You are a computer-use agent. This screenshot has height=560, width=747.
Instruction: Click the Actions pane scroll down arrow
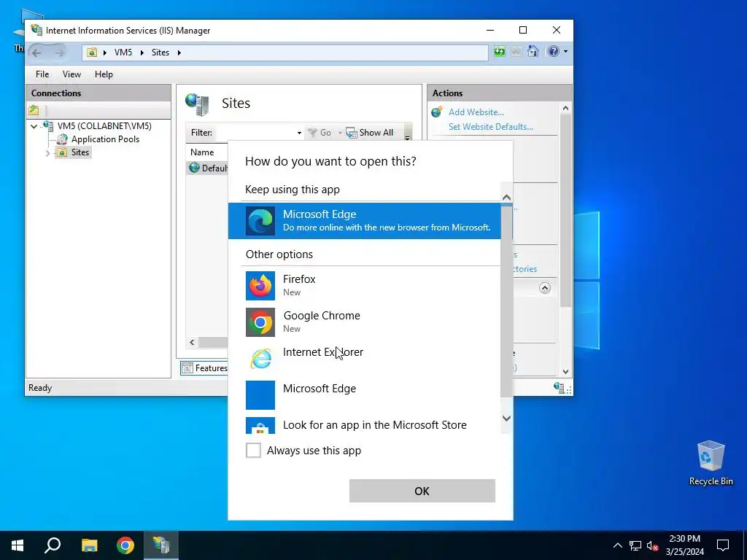coord(565,371)
